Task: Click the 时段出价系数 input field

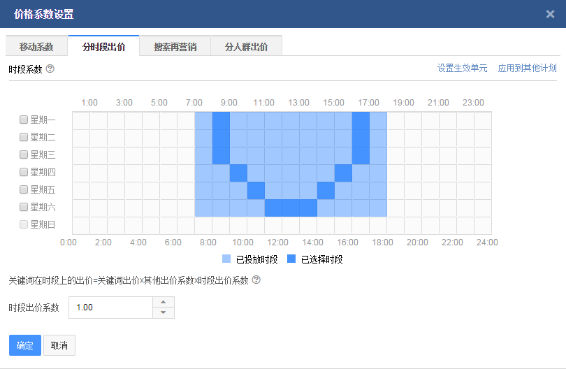Action: click(110, 308)
